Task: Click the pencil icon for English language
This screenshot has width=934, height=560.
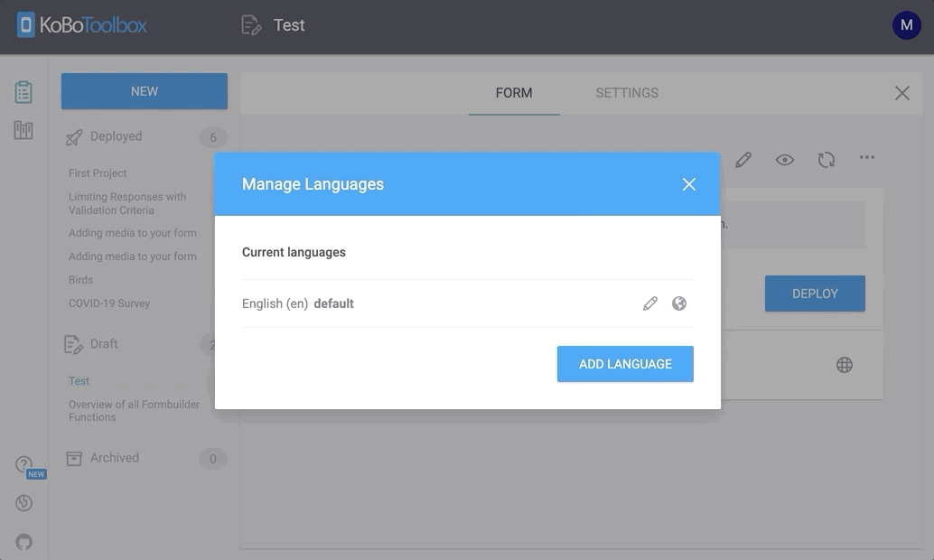Action: [x=649, y=303]
